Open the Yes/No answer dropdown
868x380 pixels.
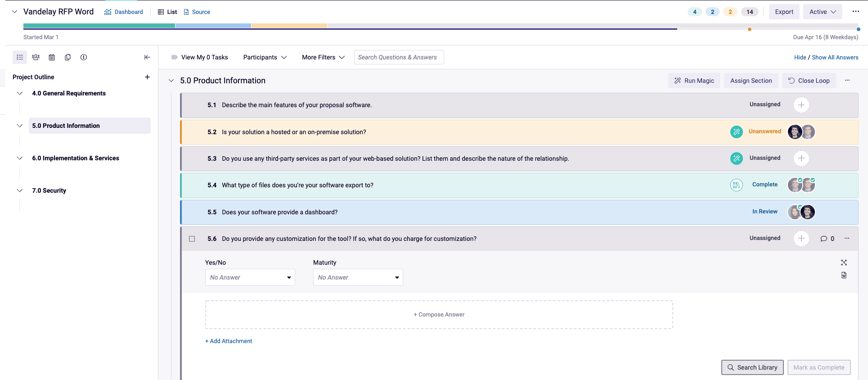250,277
